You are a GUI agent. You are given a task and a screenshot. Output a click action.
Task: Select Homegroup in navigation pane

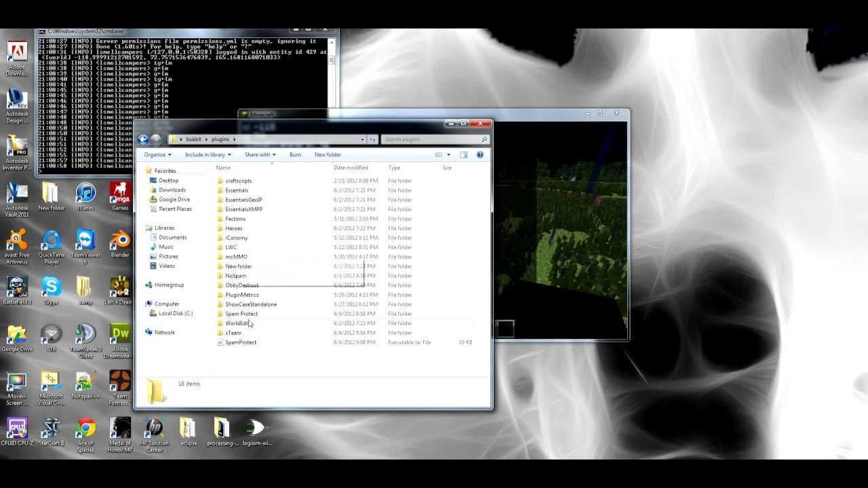click(169, 285)
